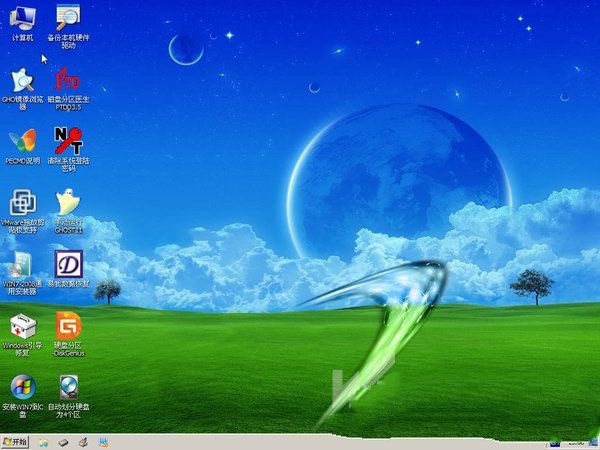600x450 pixels.
Task: Click the network computer quick launch icon
Action: (x=103, y=443)
